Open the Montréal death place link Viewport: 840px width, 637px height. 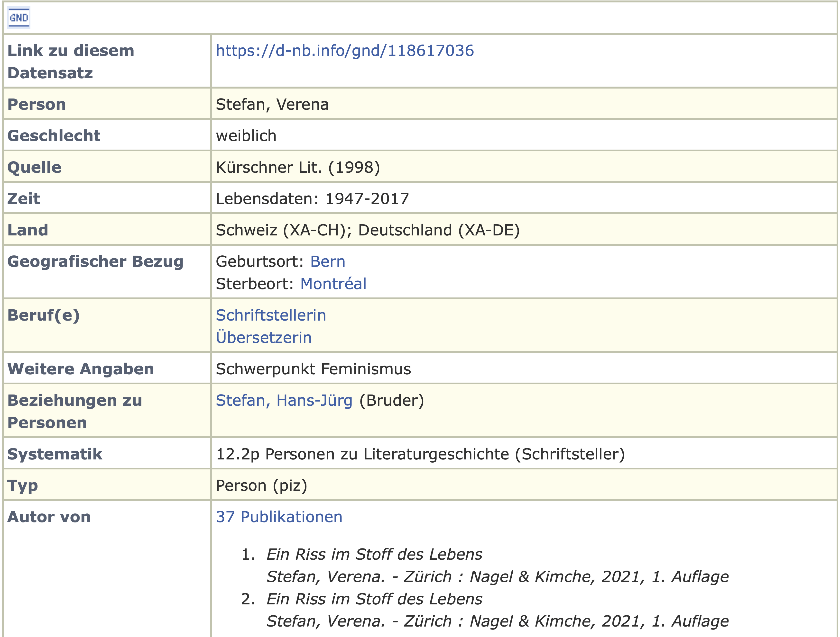click(333, 284)
